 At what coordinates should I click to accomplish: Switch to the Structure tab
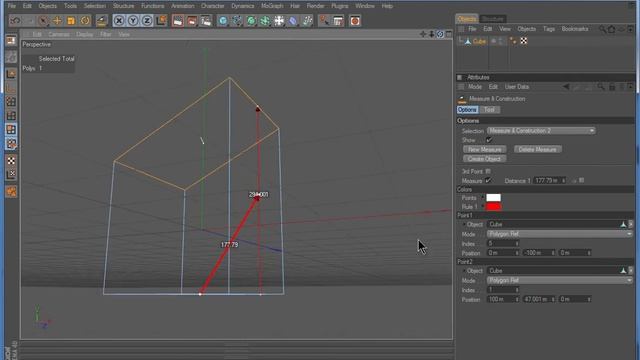coord(492,19)
